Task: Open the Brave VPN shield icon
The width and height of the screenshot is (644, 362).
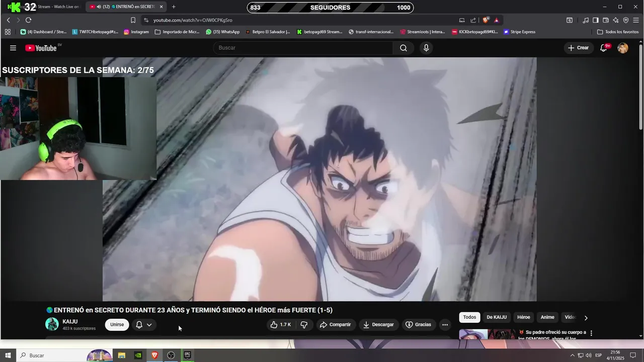Action: click(626, 20)
